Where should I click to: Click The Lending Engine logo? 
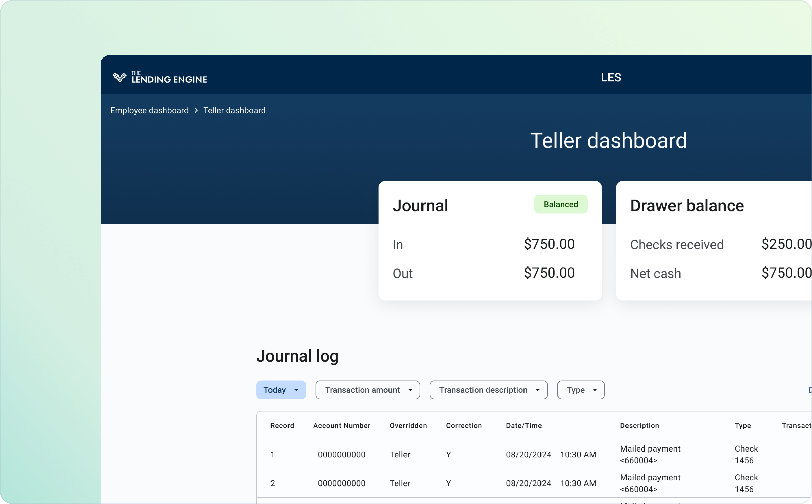[159, 77]
